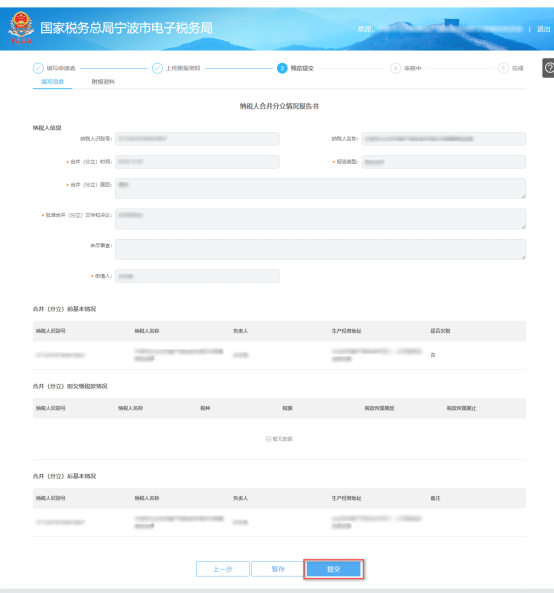The width and height of the screenshot is (554, 593).
Task: Switch to the 填写信息 tab
Action: click(x=53, y=82)
